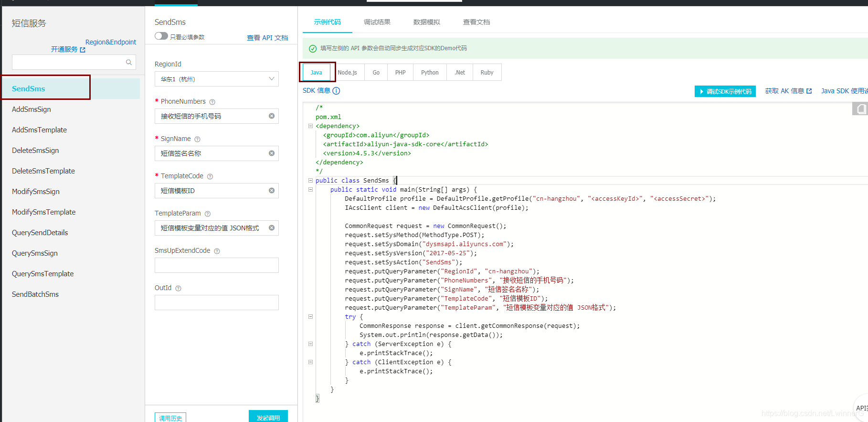
Task: Clear the TemplateParam field with its x icon
Action: tap(272, 228)
